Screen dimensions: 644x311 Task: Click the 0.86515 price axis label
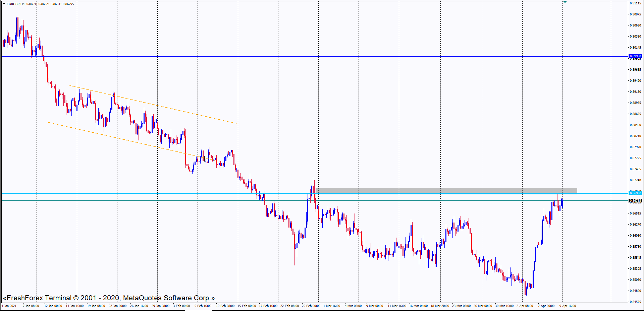[x=635, y=213]
